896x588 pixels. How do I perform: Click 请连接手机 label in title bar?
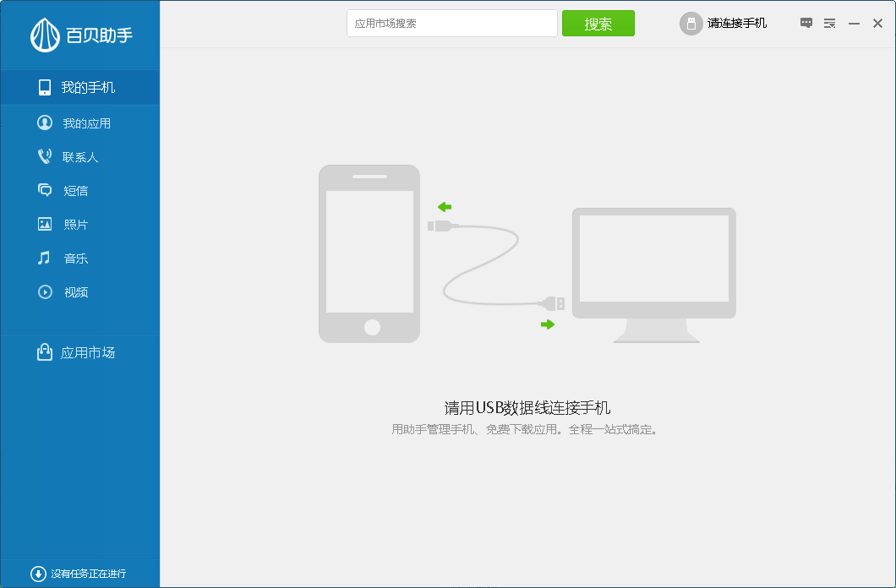[x=736, y=24]
